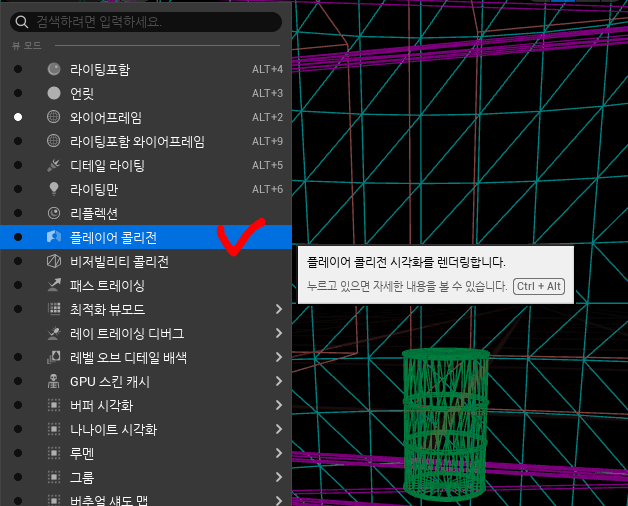Select the 라이팅포함 radio button
This screenshot has width=628, height=506.
[18, 69]
